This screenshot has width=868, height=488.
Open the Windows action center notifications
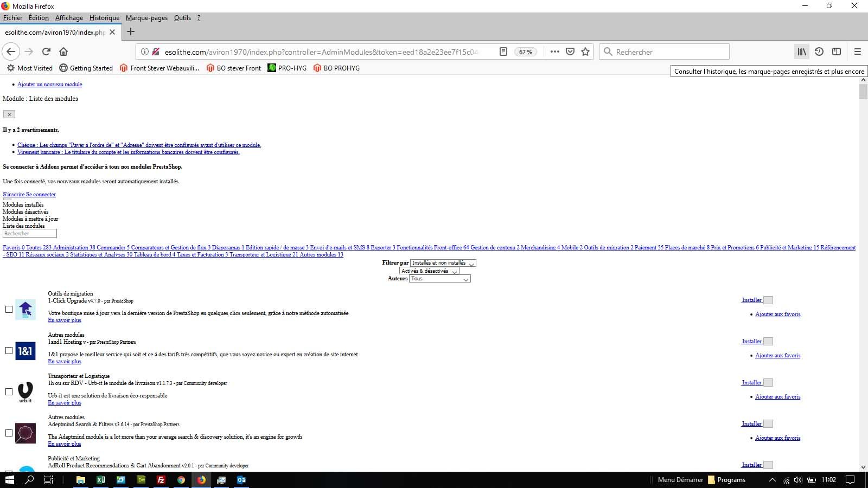coord(851,480)
